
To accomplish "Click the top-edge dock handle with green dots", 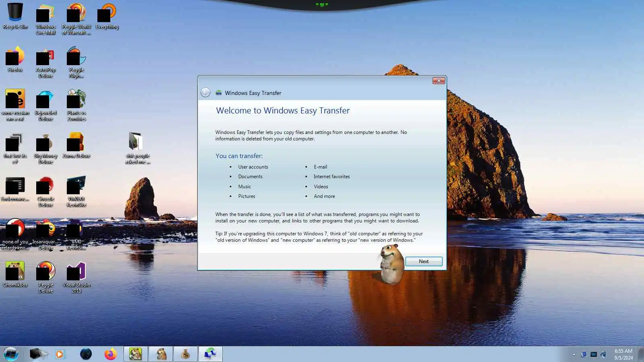I will pos(322,5).
